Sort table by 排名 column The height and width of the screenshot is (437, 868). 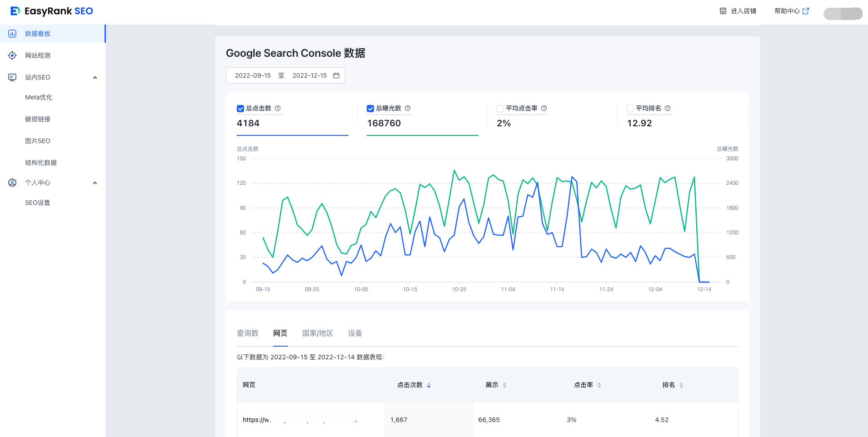pyautogui.click(x=681, y=385)
